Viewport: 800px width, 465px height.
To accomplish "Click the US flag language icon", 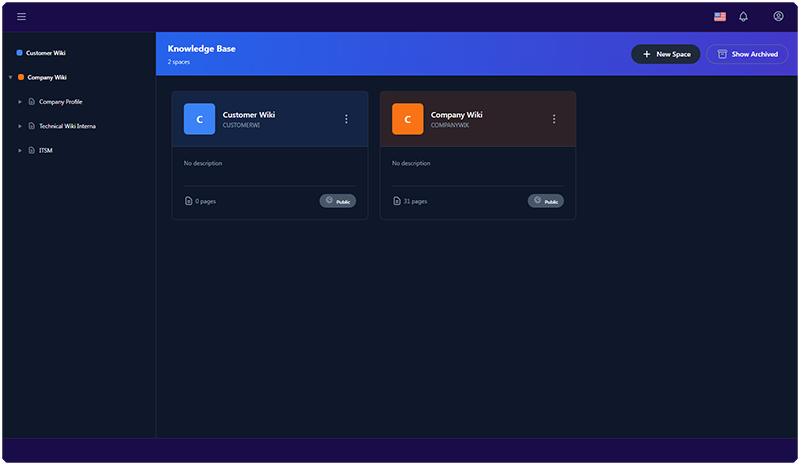I will [x=720, y=16].
